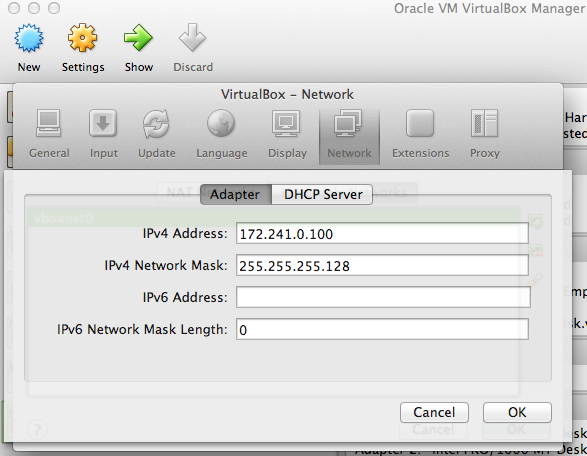Zoom the VirtualBox Manager window

pos(54,8)
